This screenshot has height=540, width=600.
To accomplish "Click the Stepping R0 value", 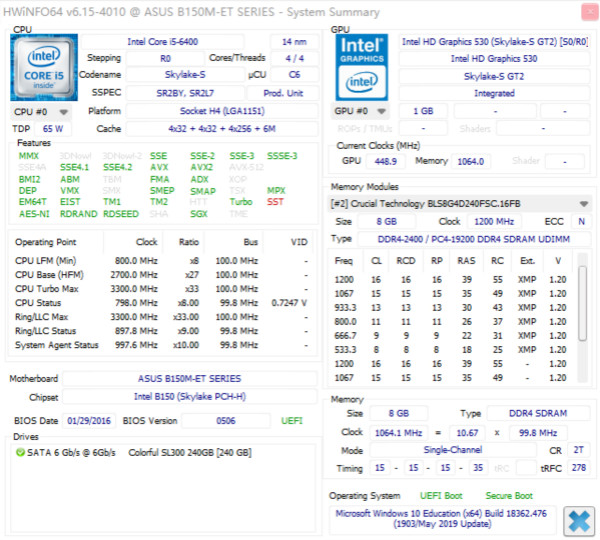I will point(165,59).
